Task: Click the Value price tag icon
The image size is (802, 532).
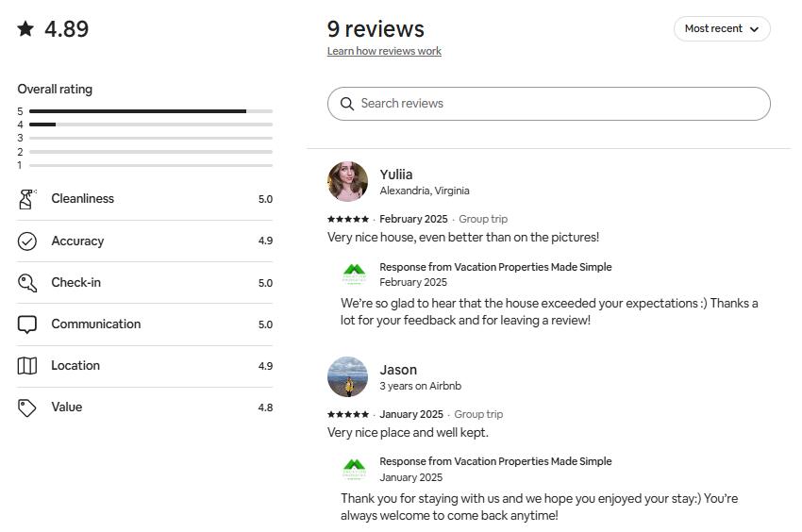Action: pos(27,407)
